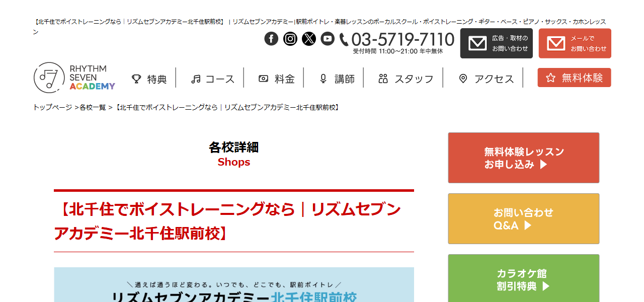Click the star icon on 無料体験 button

pyautogui.click(x=550, y=78)
